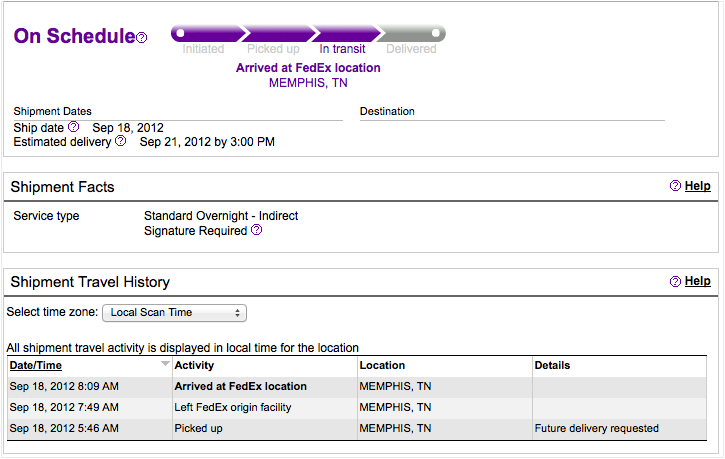725x459 pixels.
Task: Click the Delivered progress segment
Action: pos(412,34)
